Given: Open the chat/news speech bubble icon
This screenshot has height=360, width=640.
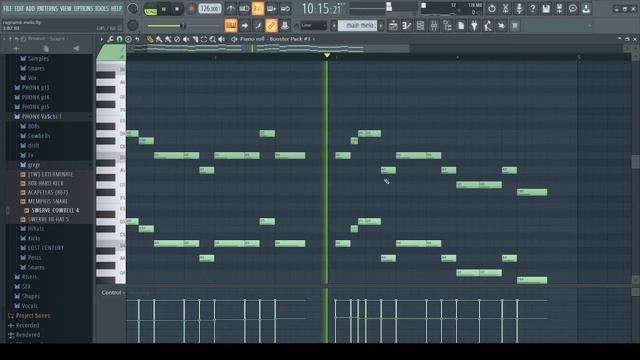Looking at the screenshot, I should click(x=573, y=9).
